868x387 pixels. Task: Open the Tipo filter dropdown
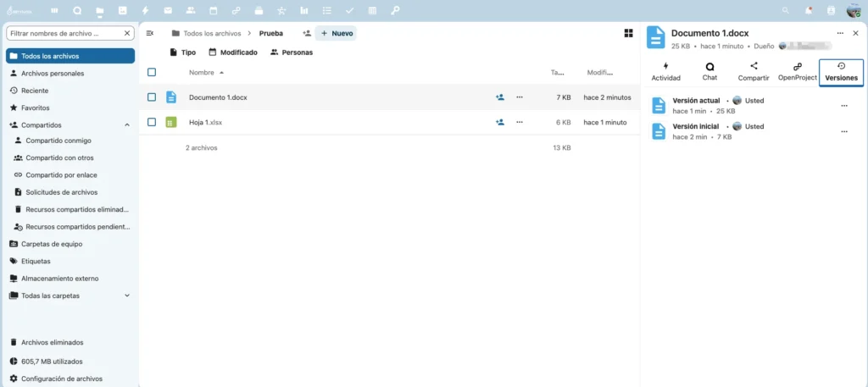pos(182,53)
